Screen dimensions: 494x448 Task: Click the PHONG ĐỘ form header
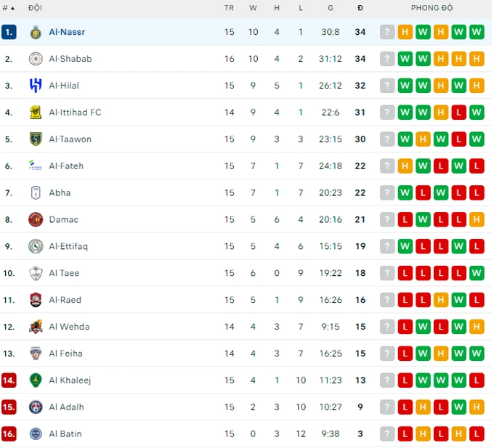point(432,8)
